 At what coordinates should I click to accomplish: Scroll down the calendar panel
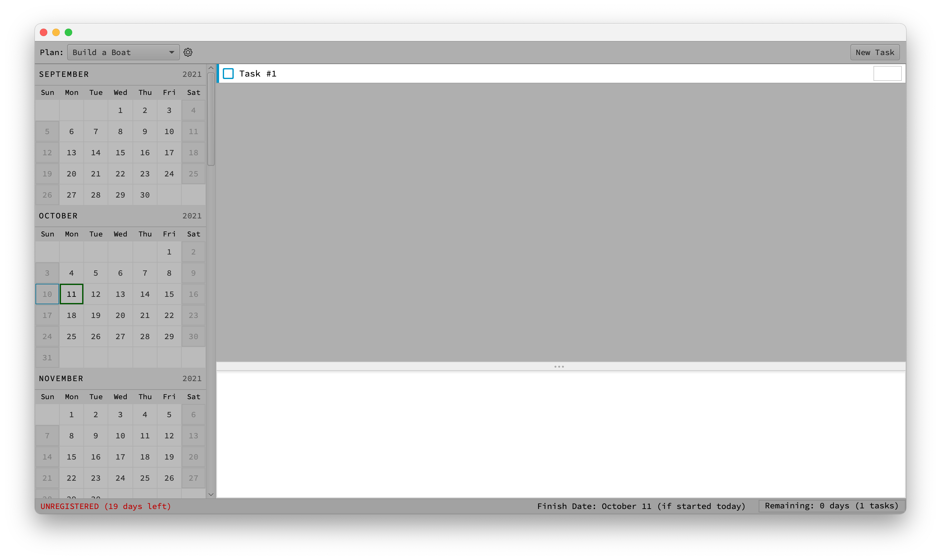click(211, 494)
